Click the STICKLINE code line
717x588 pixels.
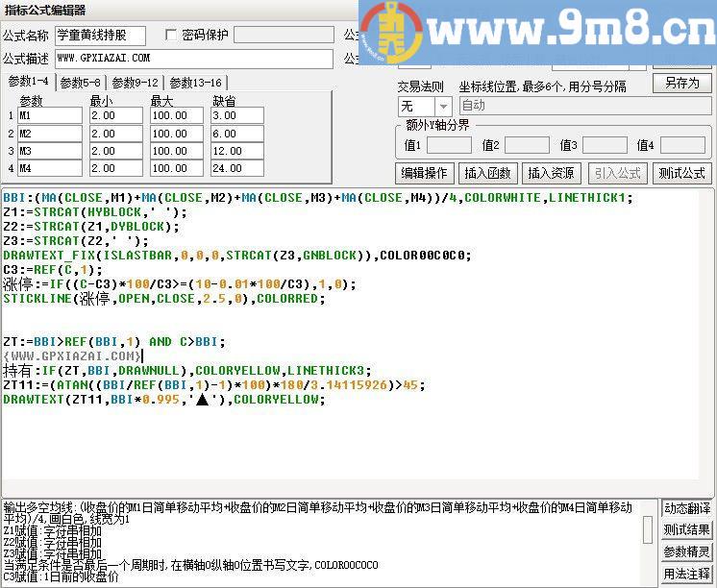tap(164, 299)
